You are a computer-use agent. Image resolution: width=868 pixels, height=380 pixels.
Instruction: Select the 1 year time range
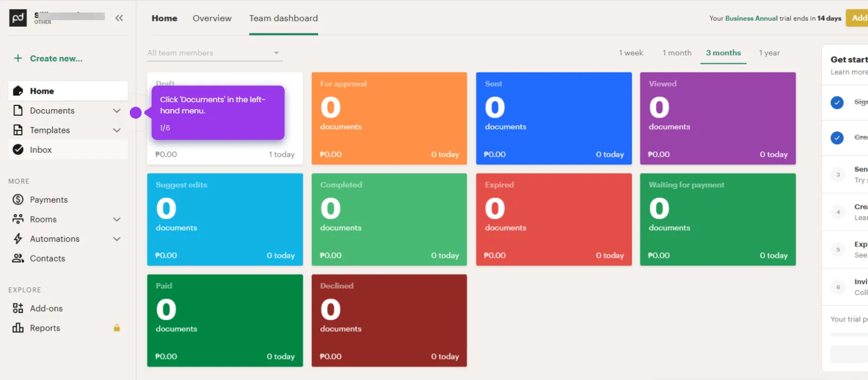(x=770, y=53)
